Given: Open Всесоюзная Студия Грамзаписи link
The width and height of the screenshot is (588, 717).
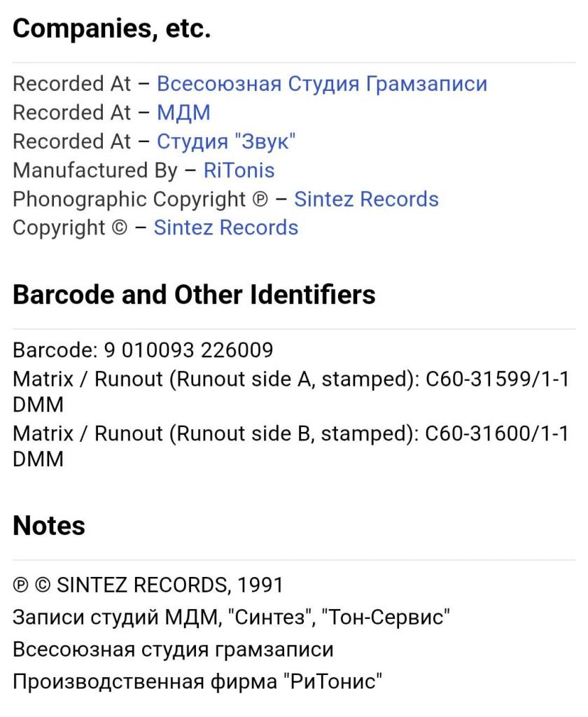Looking at the screenshot, I should coord(322,84).
